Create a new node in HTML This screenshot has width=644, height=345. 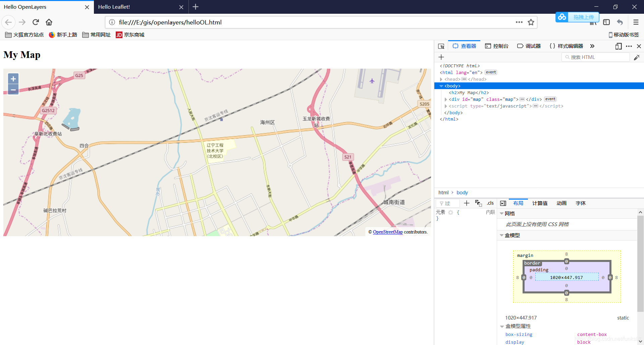441,57
